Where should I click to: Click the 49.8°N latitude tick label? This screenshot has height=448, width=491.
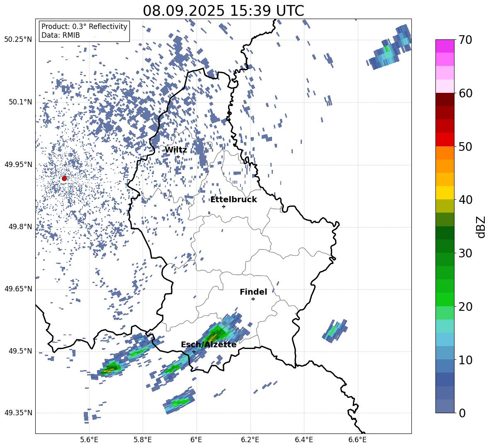(20, 227)
